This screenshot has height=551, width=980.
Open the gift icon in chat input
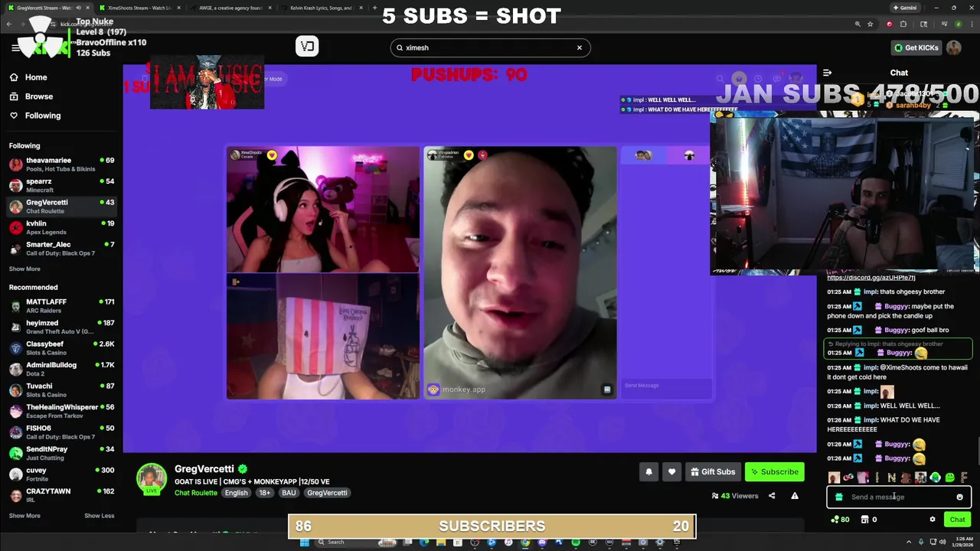[x=839, y=497]
